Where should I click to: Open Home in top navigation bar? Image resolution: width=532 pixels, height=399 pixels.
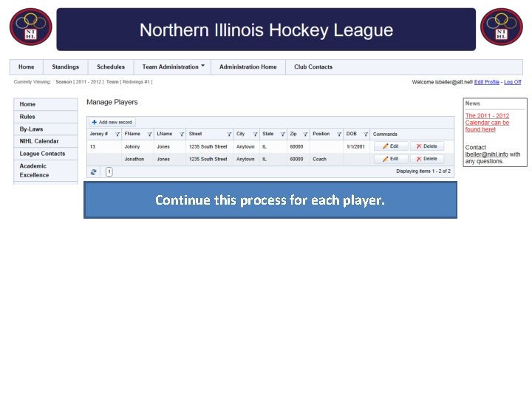click(26, 66)
